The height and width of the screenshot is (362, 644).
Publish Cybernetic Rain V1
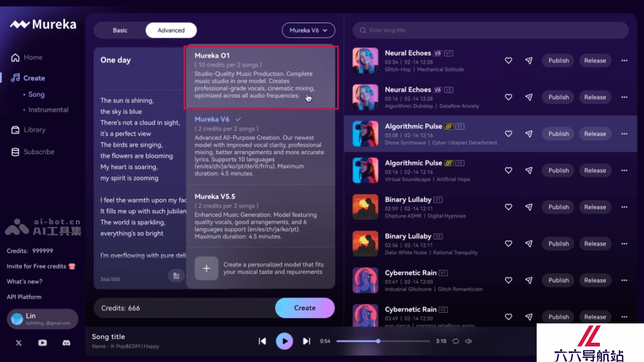coord(558,280)
